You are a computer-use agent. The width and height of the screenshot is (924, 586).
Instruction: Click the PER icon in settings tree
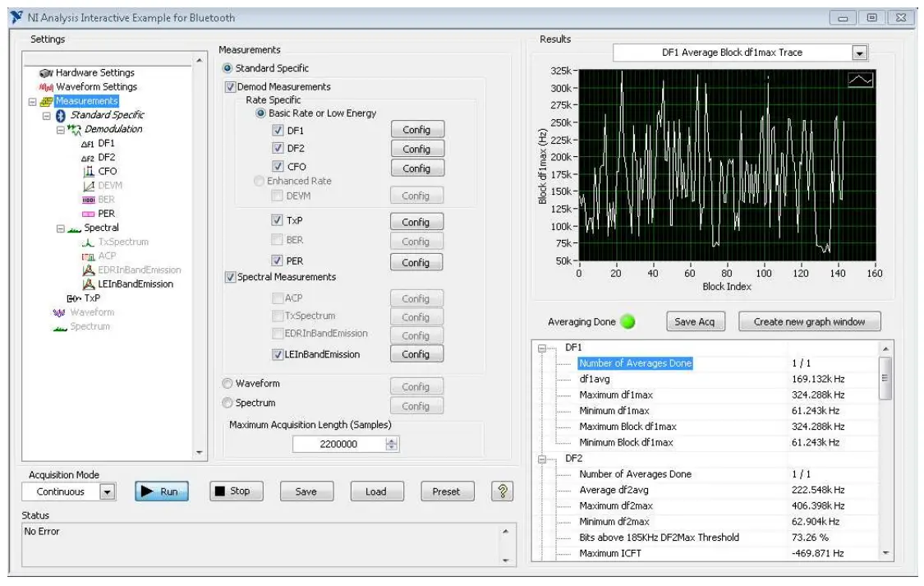tap(88, 214)
